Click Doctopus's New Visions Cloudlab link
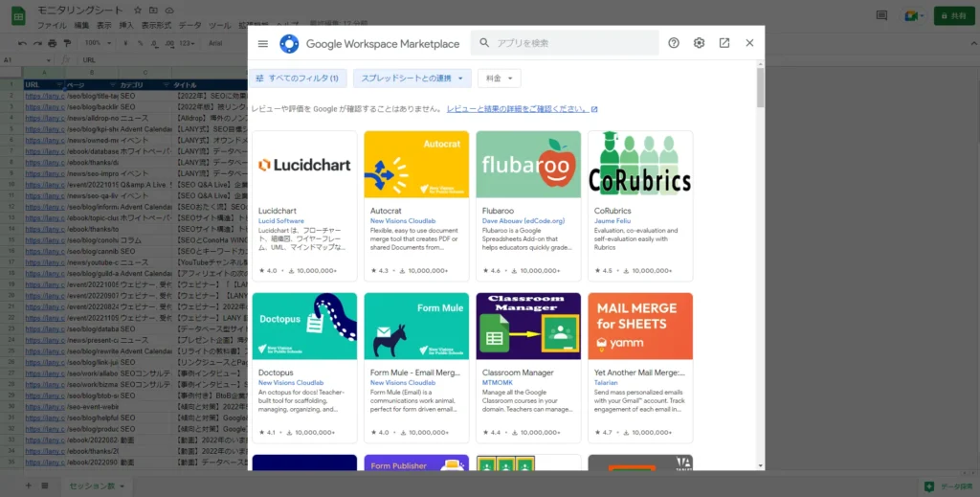 291,383
